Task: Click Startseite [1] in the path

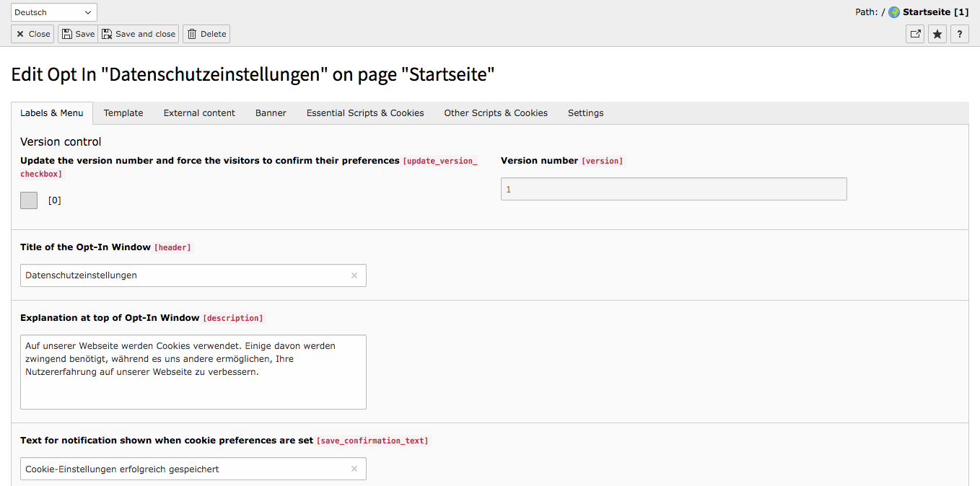Action: 936,12
